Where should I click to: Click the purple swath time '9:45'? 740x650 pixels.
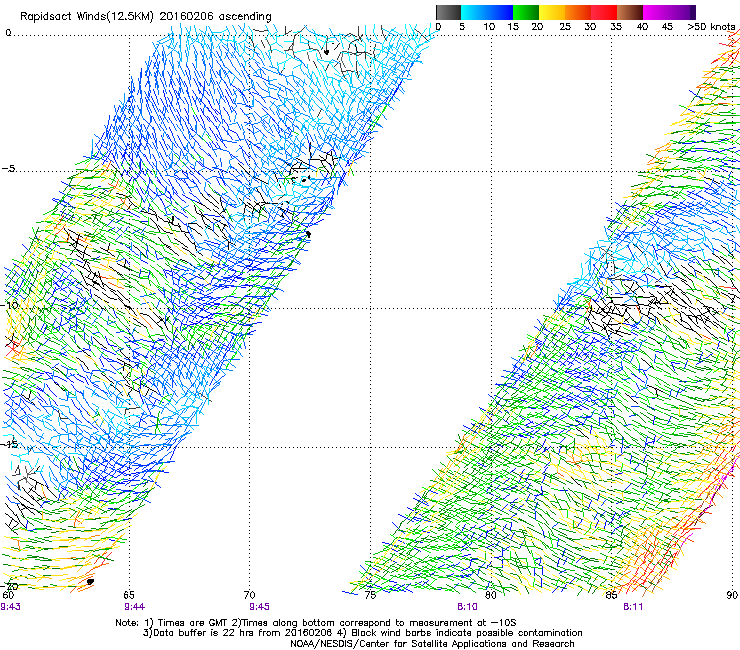click(x=260, y=607)
